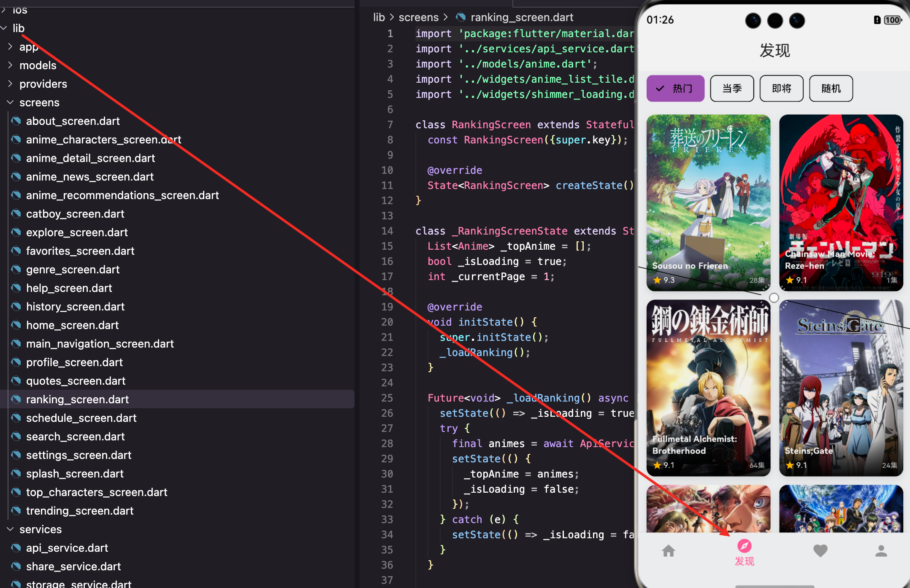Tap the 发现 compass icon in bottom bar

[x=744, y=546]
